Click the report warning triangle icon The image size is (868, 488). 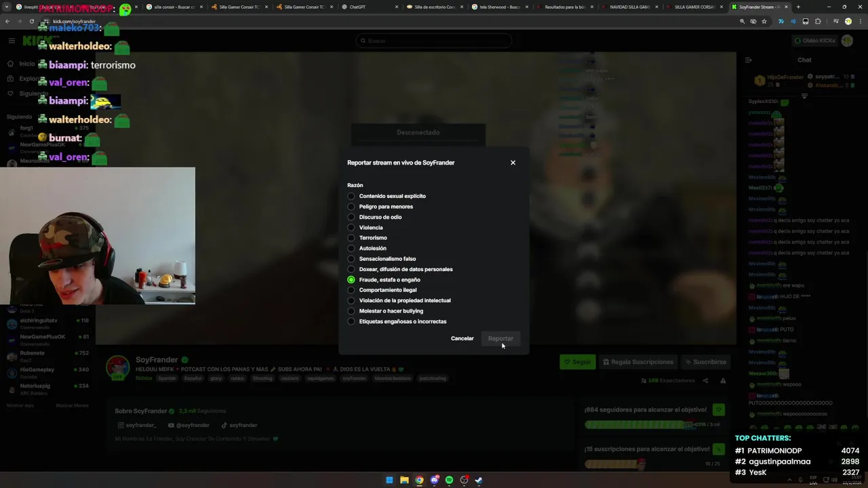tap(723, 381)
